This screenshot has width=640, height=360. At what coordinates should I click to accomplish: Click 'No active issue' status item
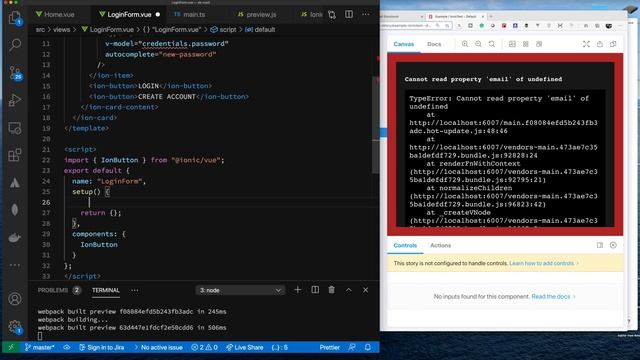click(x=158, y=347)
